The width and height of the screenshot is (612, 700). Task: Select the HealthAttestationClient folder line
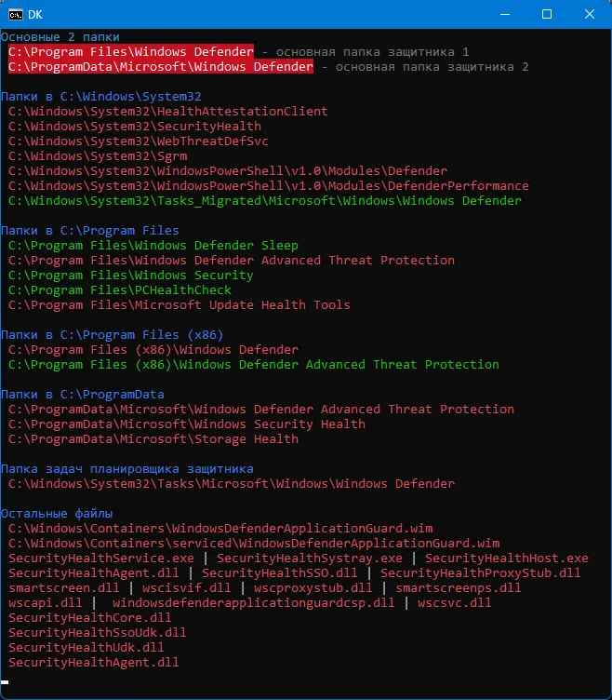point(167,112)
